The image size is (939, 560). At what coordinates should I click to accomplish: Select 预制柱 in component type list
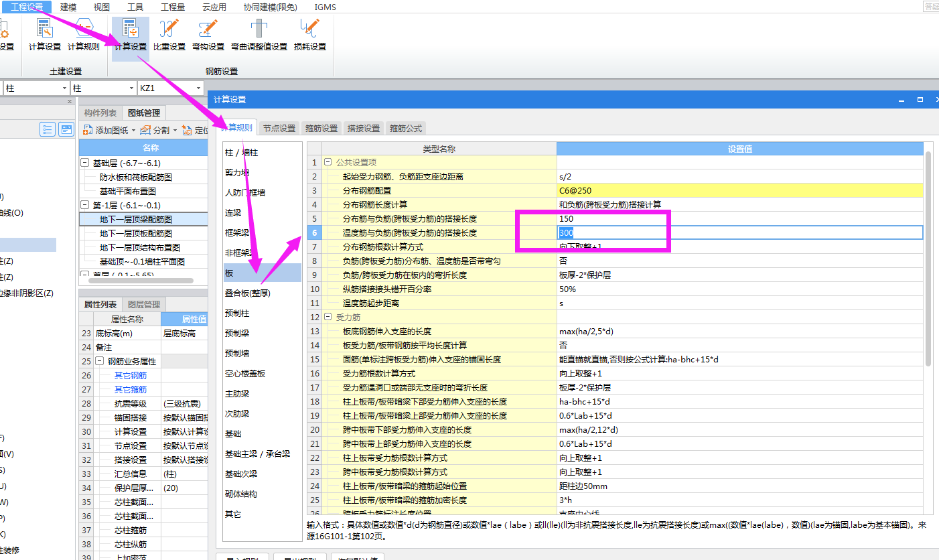[263, 313]
